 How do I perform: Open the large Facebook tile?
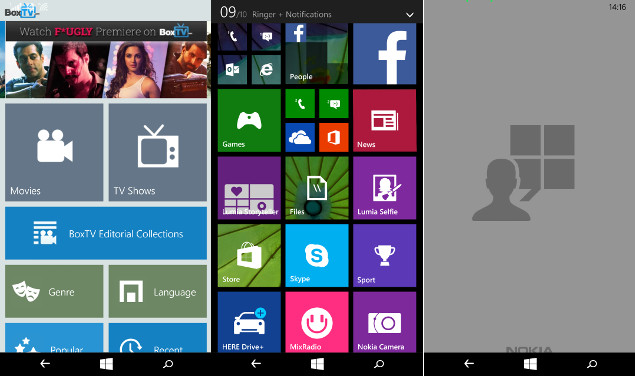[x=384, y=53]
